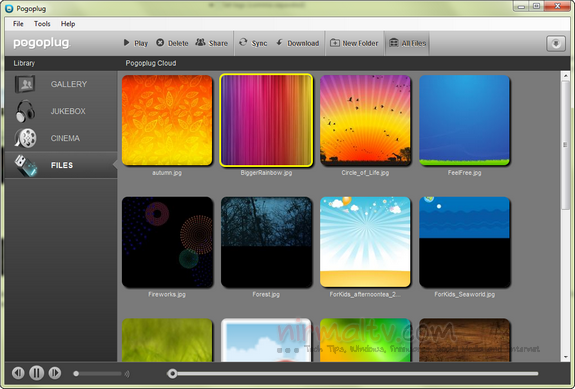Click the scrollbar down arrow
The height and width of the screenshot is (389, 575).
[565, 357]
